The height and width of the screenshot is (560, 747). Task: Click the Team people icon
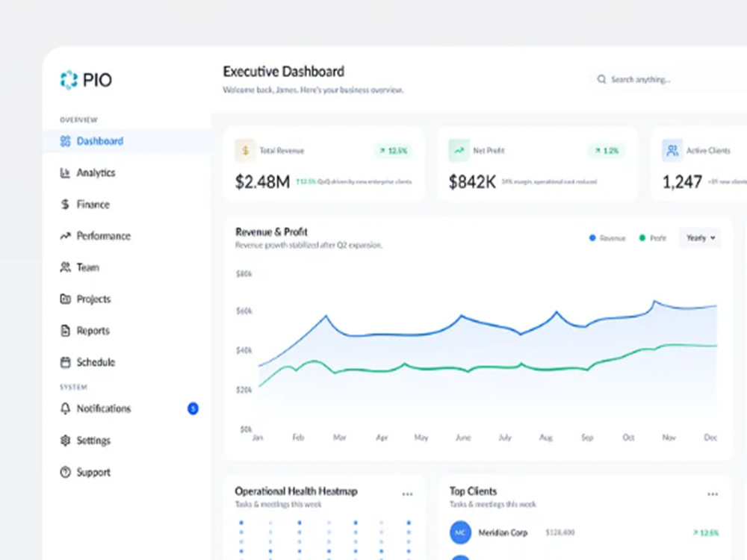tap(65, 267)
